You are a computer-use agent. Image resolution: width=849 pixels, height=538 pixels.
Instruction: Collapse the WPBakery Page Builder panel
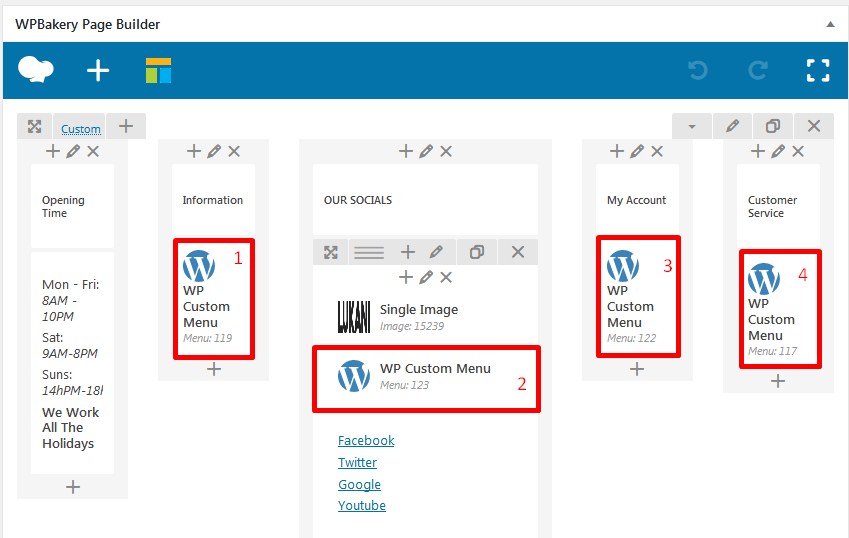pos(830,24)
